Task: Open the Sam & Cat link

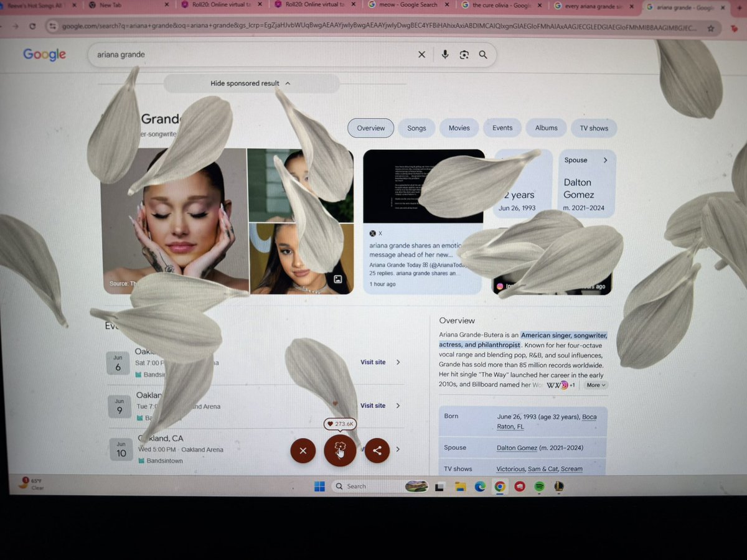Action: pos(543,469)
